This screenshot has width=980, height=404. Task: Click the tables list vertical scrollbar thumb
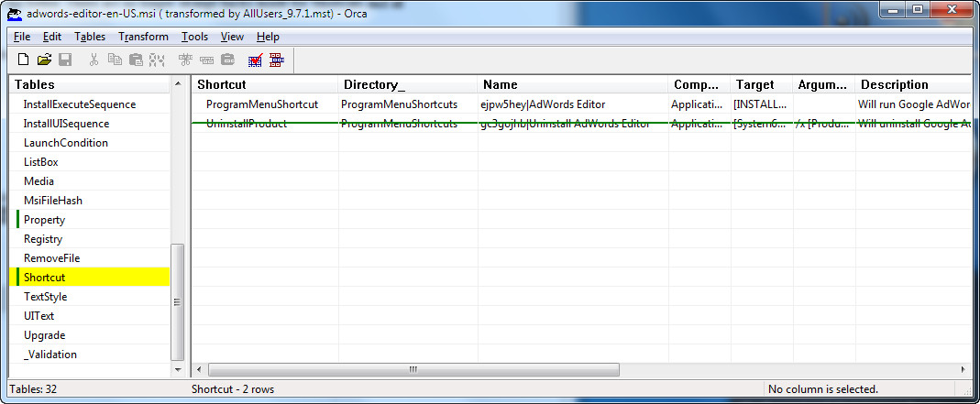tap(178, 302)
